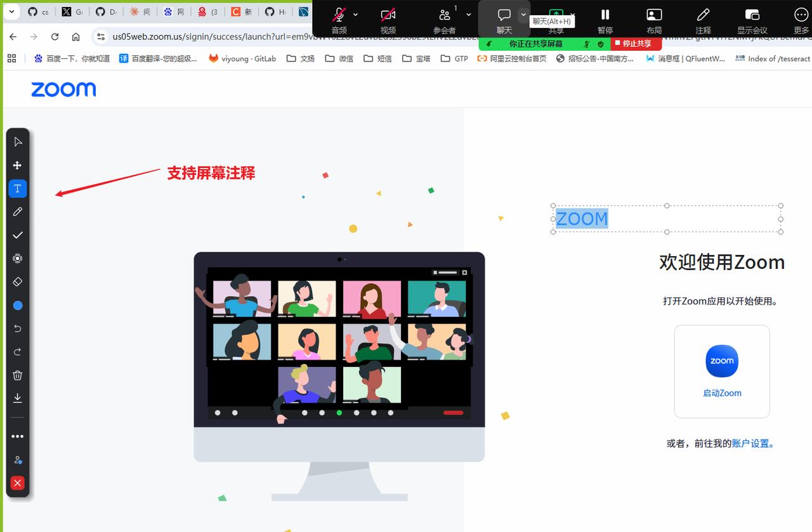The width and height of the screenshot is (812, 532).
Task: Open the 招标公告-中国南方 bookmark
Action: 594,58
